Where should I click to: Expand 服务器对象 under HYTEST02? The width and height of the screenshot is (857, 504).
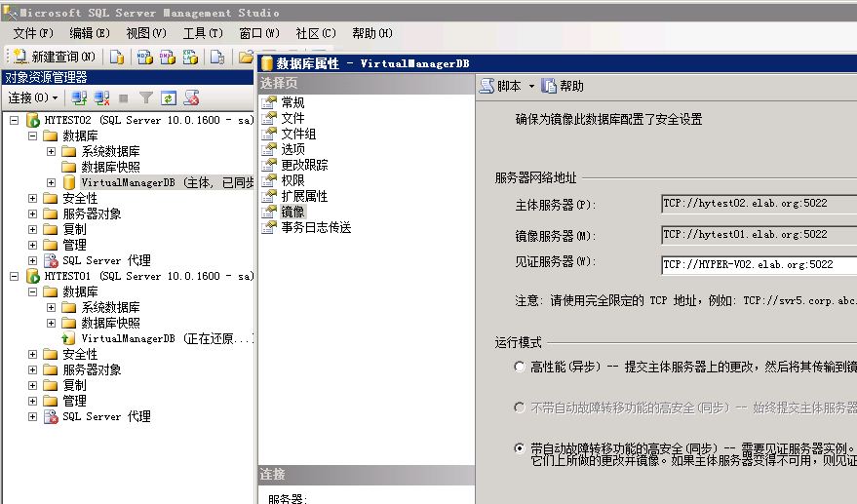[x=33, y=213]
